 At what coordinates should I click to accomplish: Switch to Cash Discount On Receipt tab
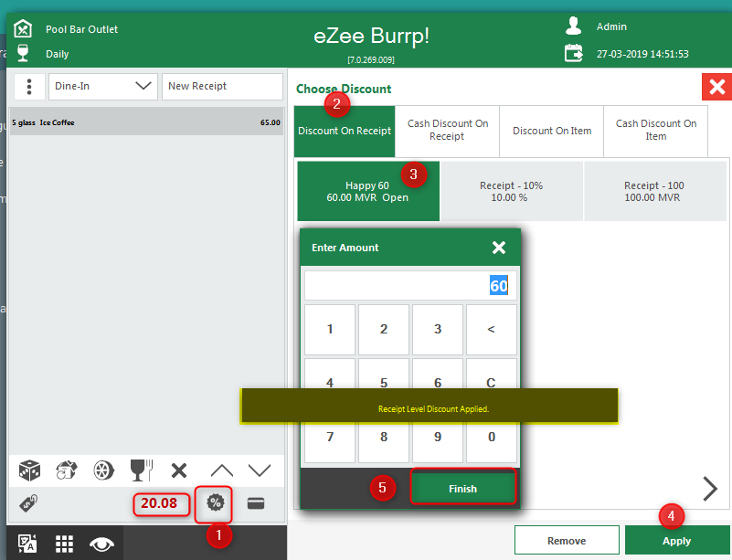[x=447, y=132]
